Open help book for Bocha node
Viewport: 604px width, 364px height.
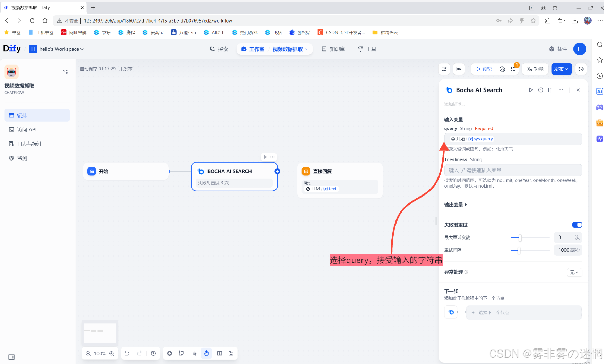[x=551, y=90]
